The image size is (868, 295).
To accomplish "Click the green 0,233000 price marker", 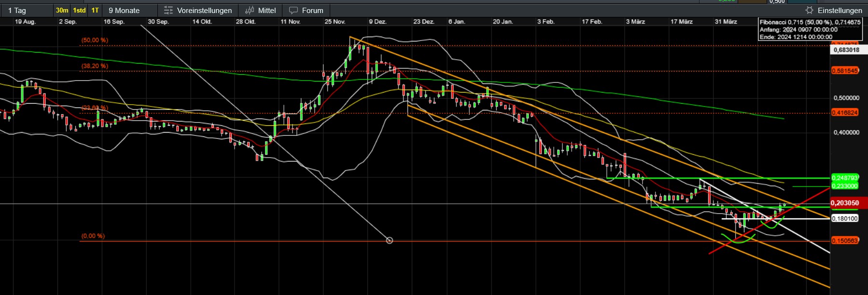I will coord(845,186).
